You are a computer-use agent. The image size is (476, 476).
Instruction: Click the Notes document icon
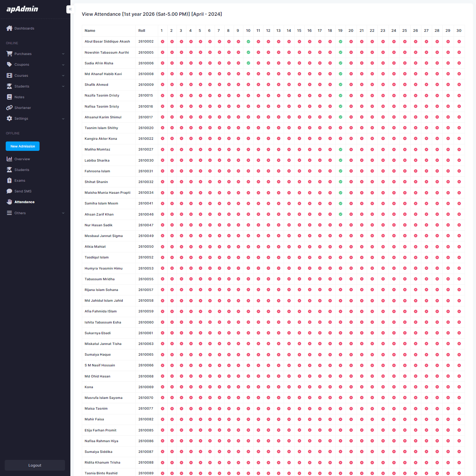[x=9, y=97]
